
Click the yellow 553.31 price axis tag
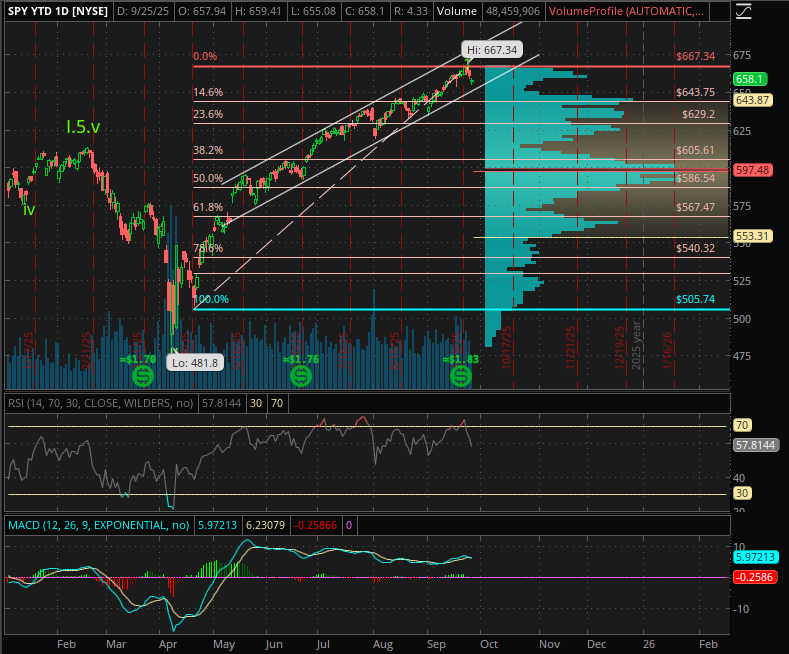click(x=750, y=237)
